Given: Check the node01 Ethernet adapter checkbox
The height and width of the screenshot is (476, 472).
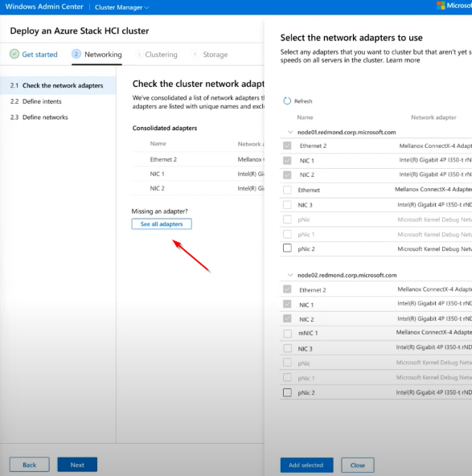Looking at the screenshot, I should (x=287, y=190).
